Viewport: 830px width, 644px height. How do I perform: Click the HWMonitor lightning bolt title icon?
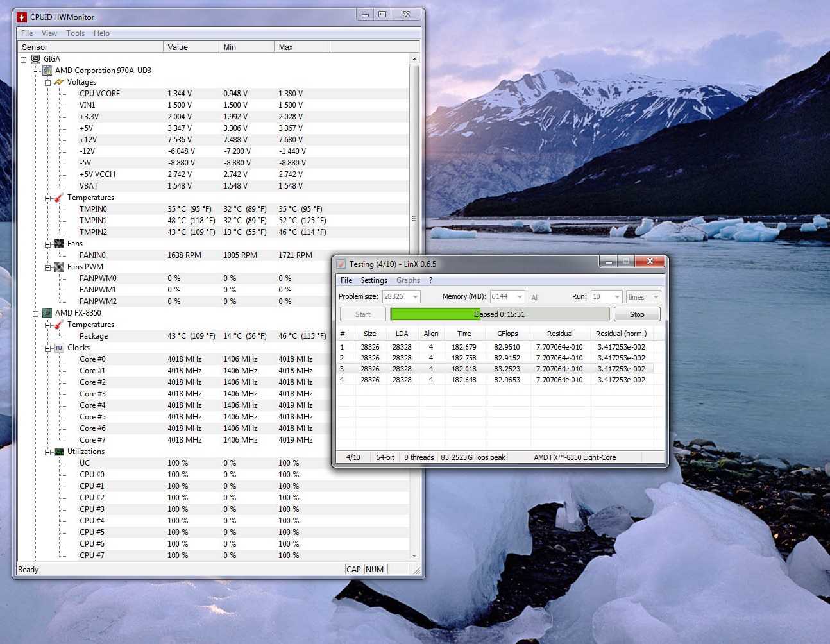point(22,17)
